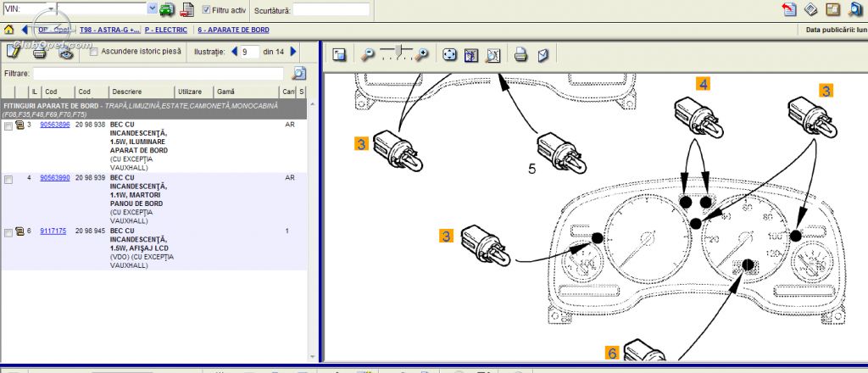This screenshot has width=868, height=373.
Task: Click the zoom out magnifier icon
Action: [368, 54]
